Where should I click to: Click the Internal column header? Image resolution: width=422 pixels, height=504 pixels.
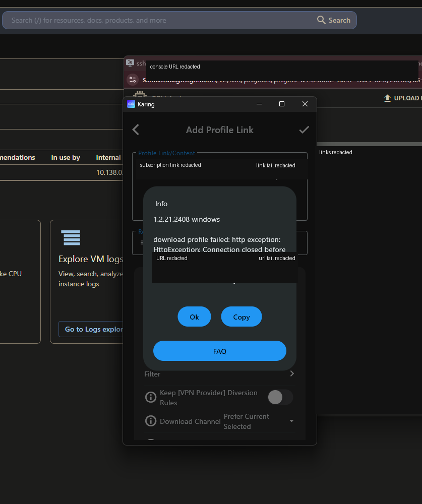pos(108,157)
